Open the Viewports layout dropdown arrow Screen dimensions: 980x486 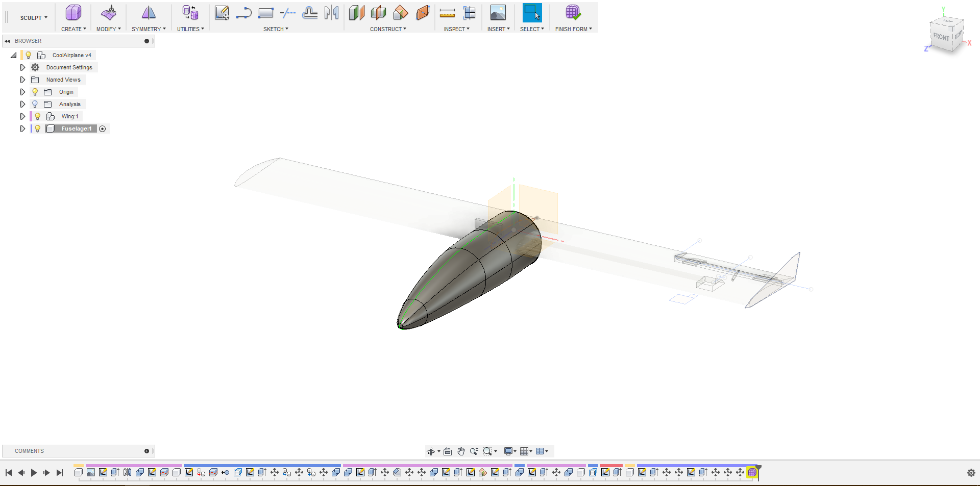pos(547,451)
